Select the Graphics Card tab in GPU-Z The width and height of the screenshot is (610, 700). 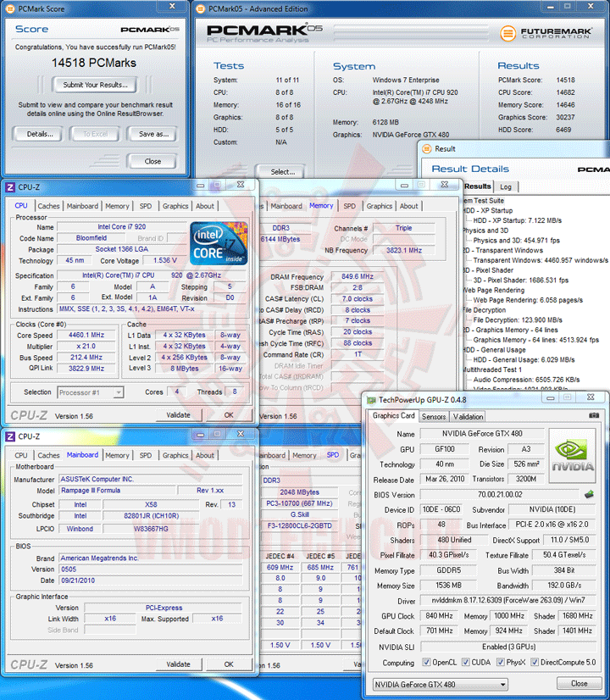(x=394, y=415)
